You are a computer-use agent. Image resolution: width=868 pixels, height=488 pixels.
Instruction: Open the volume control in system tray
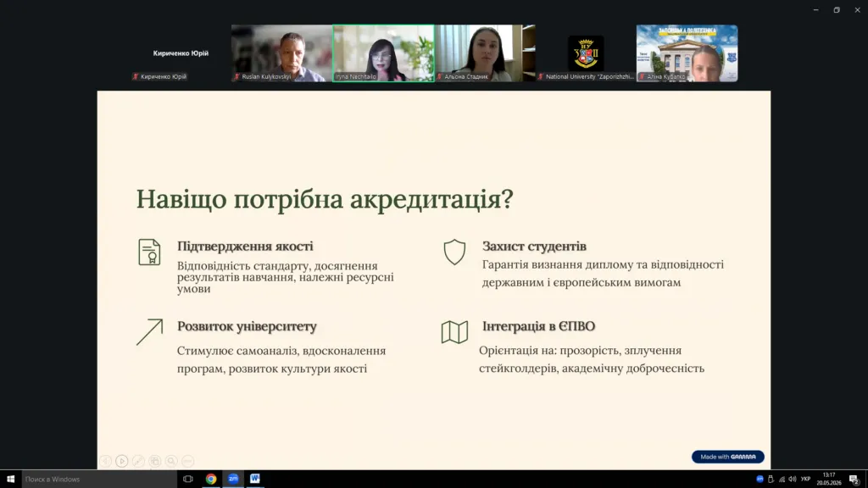793,480
